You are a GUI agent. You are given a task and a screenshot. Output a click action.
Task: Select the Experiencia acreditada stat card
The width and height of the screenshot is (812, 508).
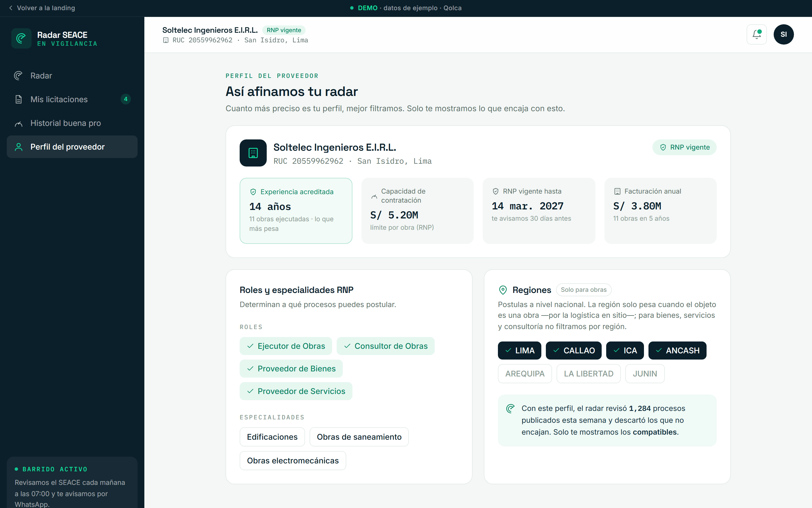[x=295, y=211]
